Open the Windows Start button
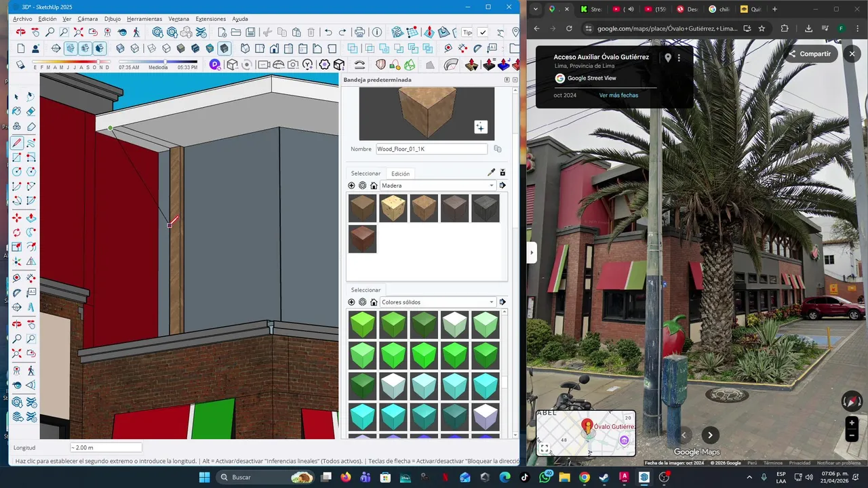 [x=204, y=477]
